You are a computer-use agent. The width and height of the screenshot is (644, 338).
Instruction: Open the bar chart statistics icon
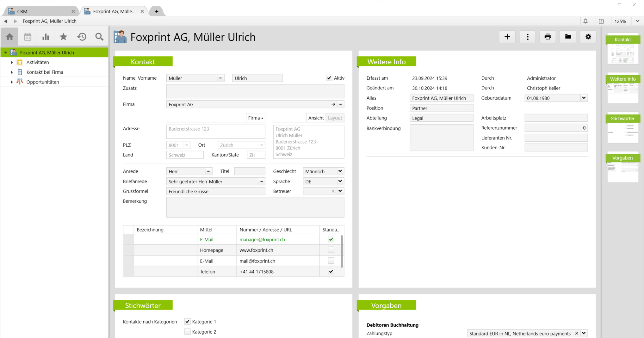click(x=46, y=37)
